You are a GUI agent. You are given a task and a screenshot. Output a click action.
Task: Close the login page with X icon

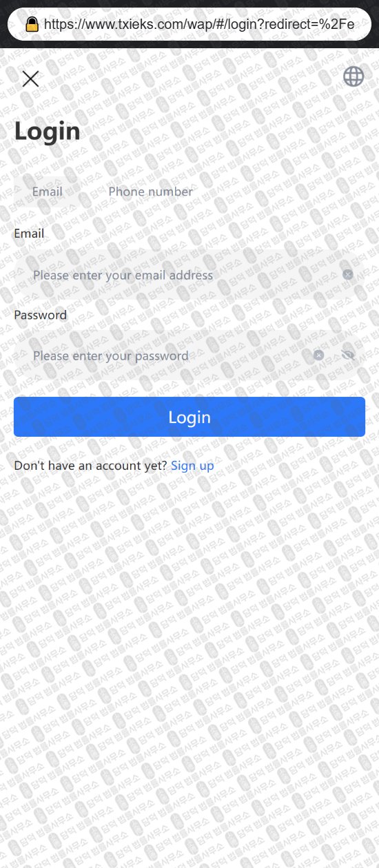[30, 79]
